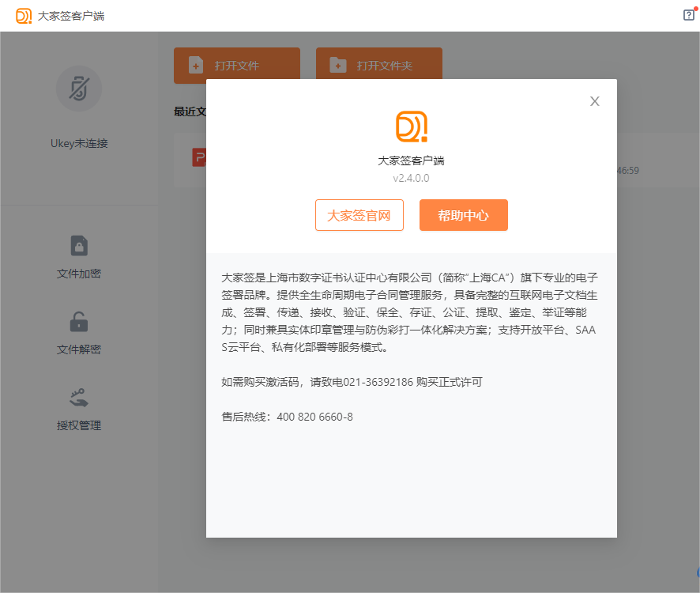
Task: Click the 售后热线 phone number line
Action: tap(288, 417)
